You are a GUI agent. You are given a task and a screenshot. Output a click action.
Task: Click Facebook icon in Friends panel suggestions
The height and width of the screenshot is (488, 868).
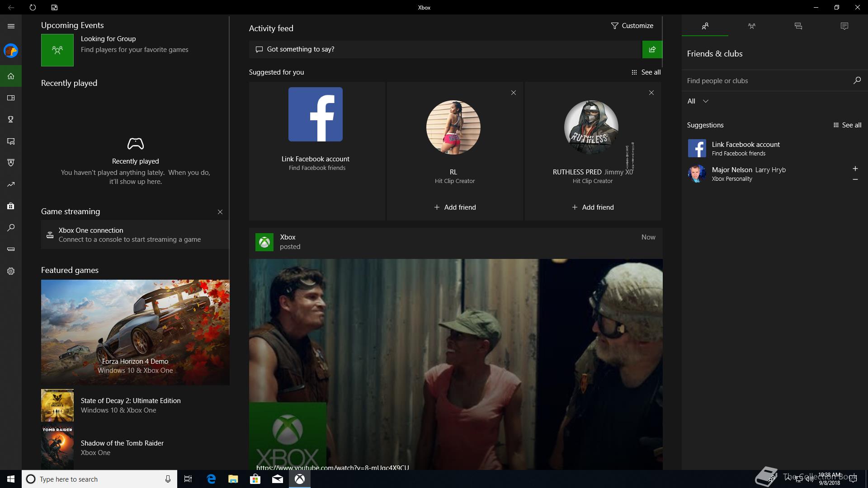point(697,148)
